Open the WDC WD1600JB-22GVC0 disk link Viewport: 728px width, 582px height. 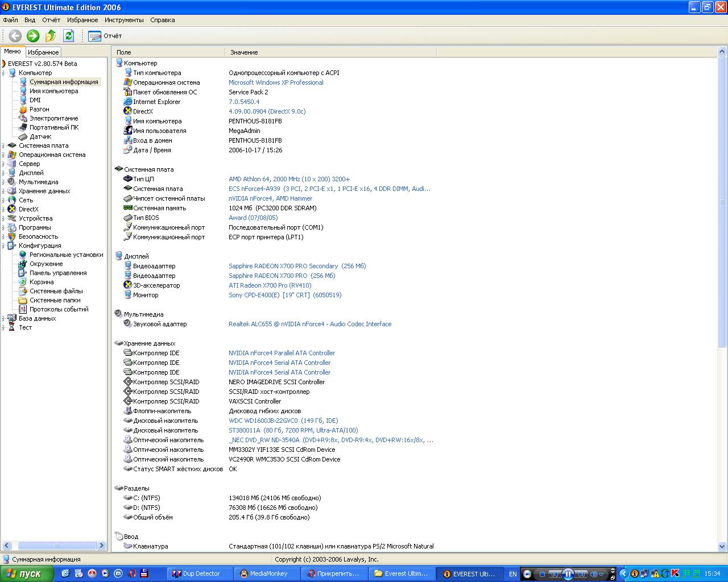(x=283, y=421)
